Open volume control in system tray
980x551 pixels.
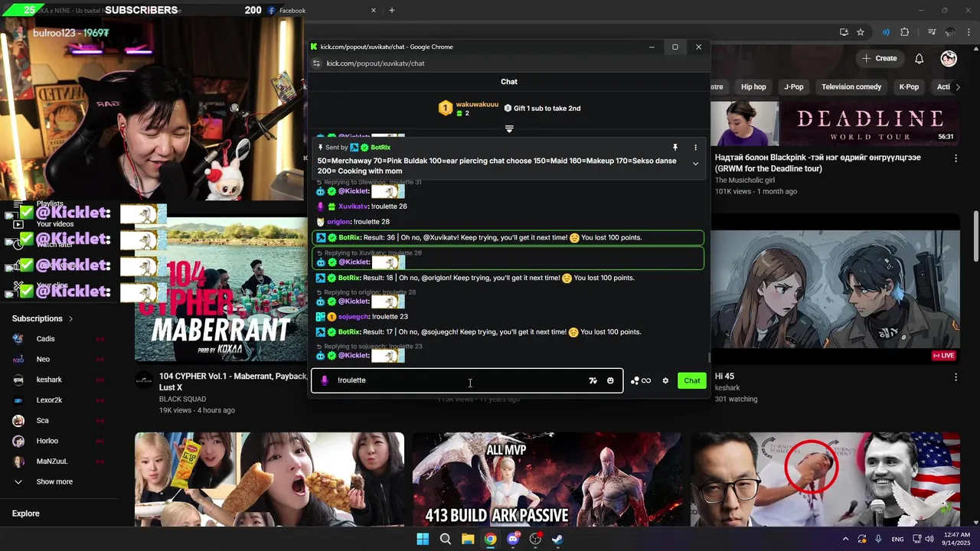point(929,540)
